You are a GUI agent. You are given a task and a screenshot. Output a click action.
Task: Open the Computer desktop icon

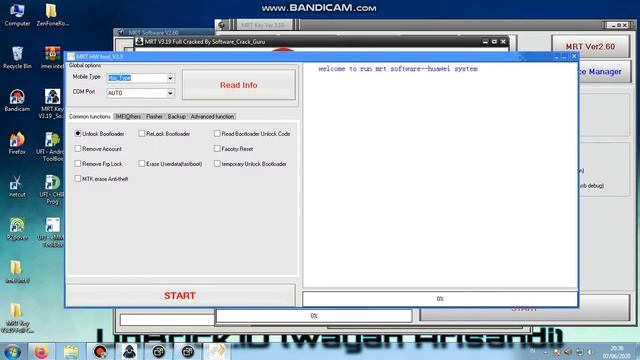pos(17,15)
